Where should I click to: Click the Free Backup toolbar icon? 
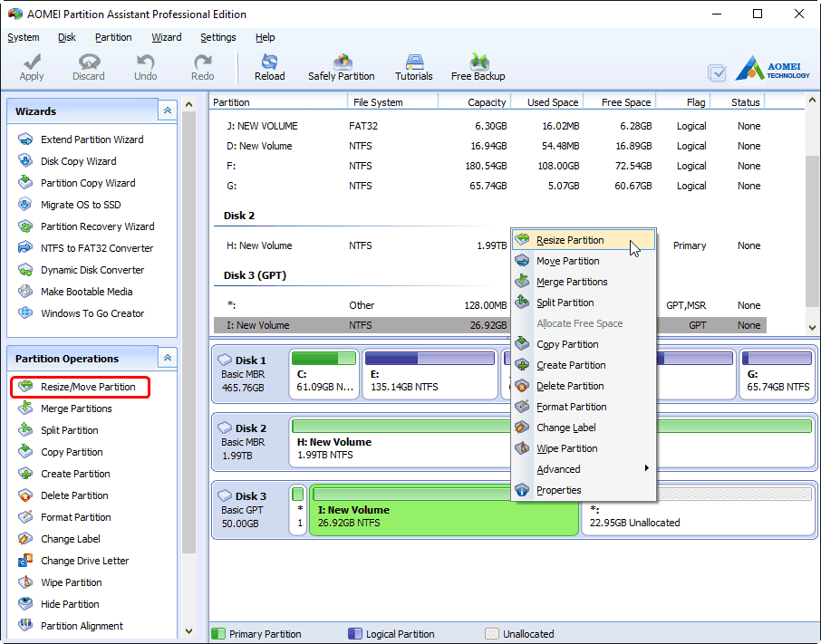tap(478, 67)
